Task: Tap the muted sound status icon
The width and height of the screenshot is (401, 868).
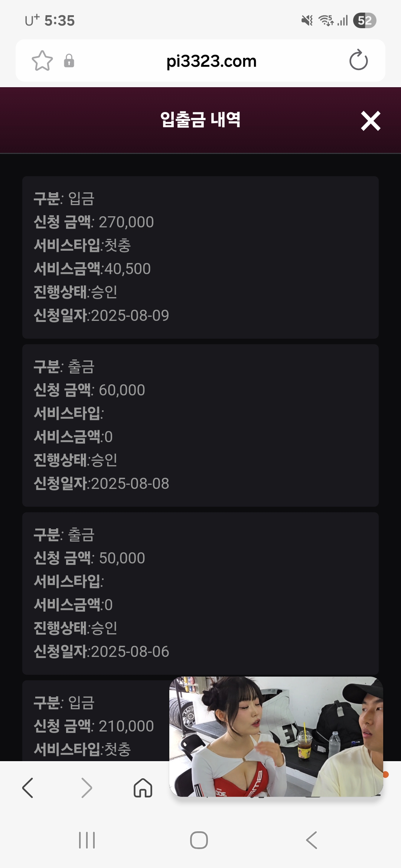Action: pyautogui.click(x=307, y=20)
